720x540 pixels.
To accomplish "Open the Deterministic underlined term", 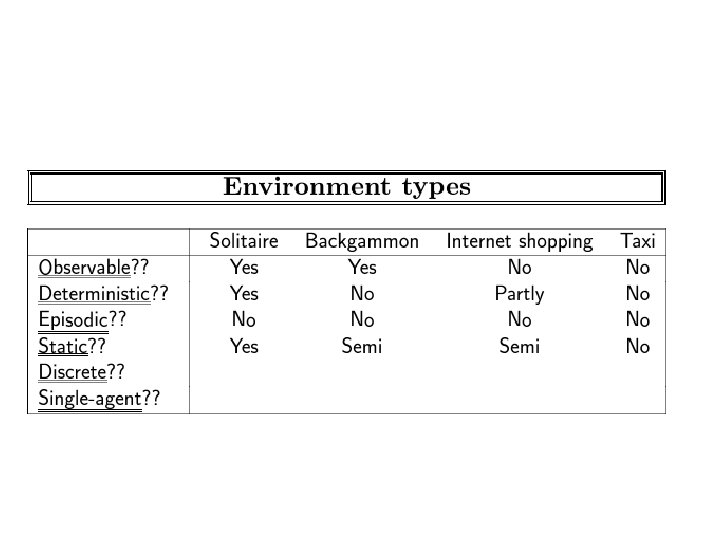I will click(x=94, y=294).
